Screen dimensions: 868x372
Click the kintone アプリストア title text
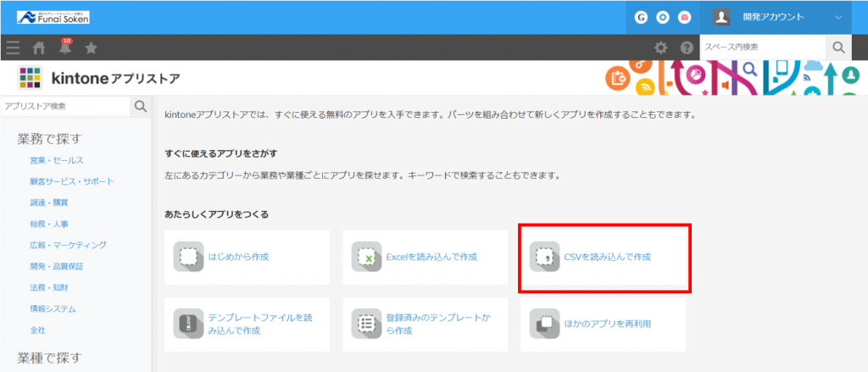click(115, 79)
